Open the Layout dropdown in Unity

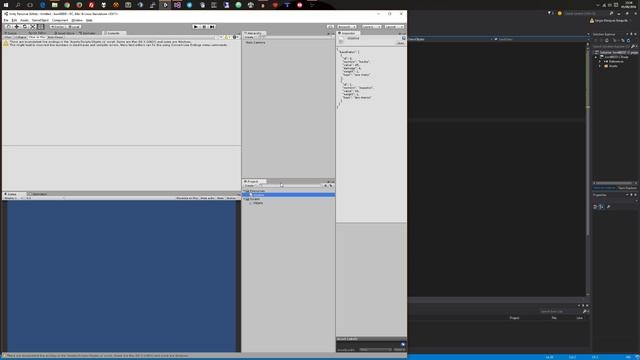coord(394,27)
